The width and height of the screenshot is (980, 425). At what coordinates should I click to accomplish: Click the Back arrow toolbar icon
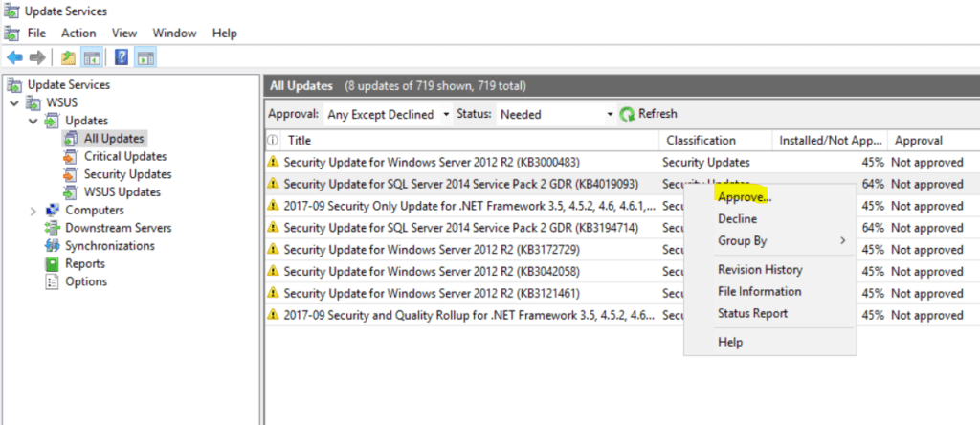(14, 57)
